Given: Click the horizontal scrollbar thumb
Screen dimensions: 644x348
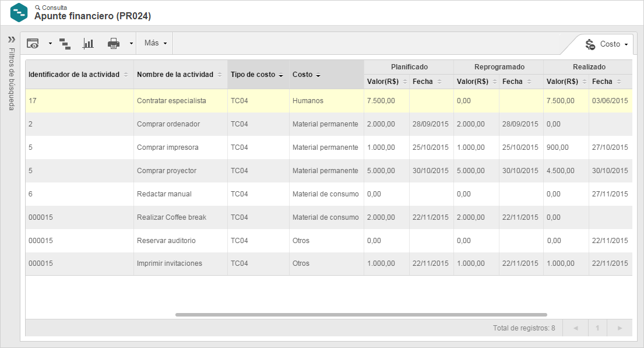Looking at the screenshot, I should point(361,315).
